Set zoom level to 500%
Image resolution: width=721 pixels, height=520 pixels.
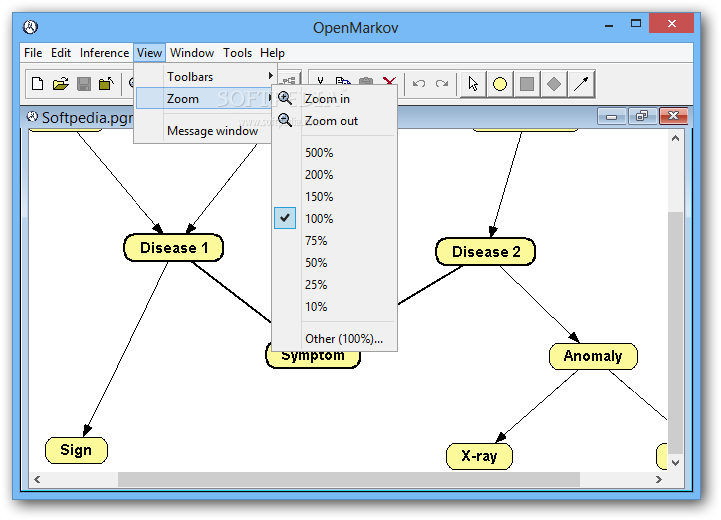[x=334, y=153]
